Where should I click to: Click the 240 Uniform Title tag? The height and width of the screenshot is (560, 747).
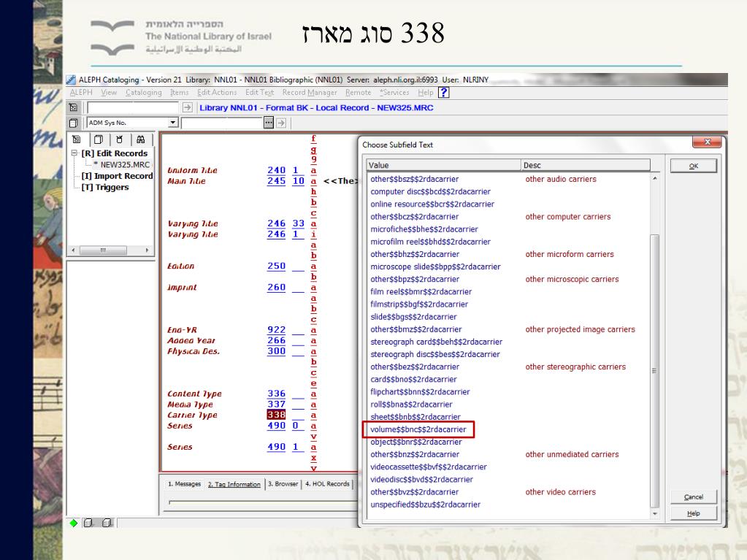click(276, 170)
